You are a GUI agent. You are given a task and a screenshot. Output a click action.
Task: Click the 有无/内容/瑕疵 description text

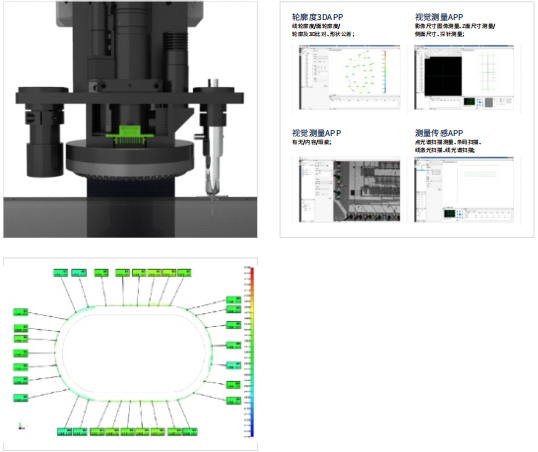312,142
